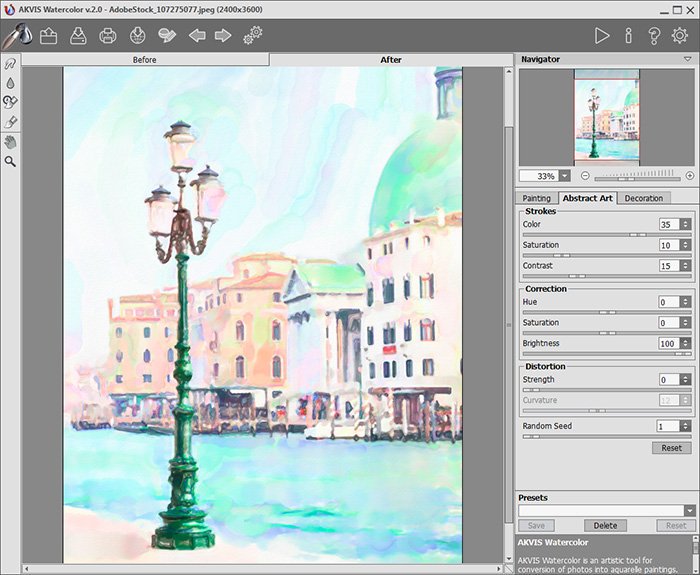Click the Undo left arrow icon
This screenshot has width=700, height=575.
(x=197, y=36)
